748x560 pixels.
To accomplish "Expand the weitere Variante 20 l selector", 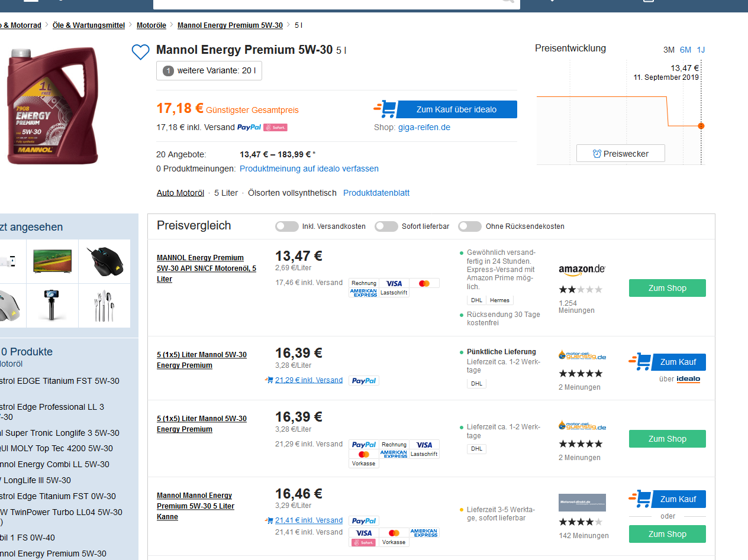I will click(x=209, y=71).
